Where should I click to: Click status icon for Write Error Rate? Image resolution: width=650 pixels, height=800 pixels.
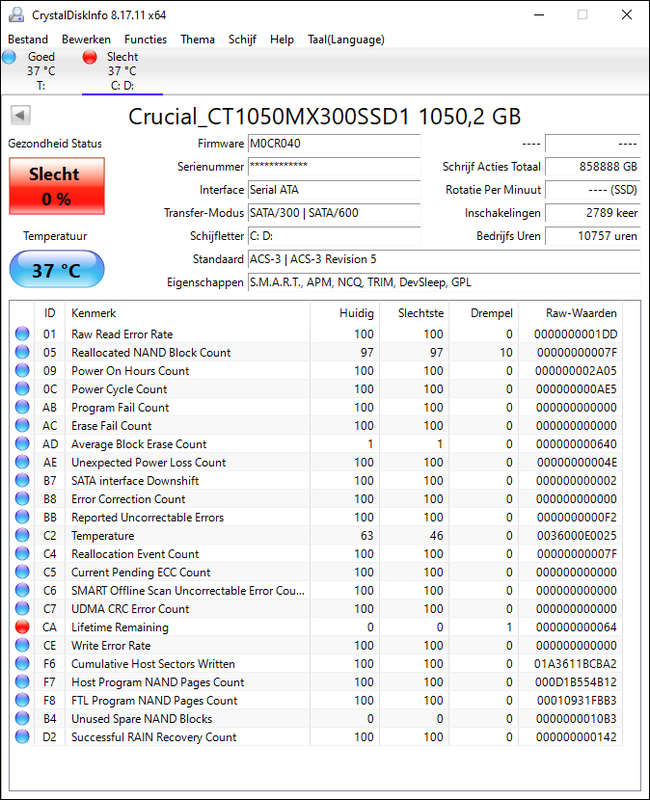pos(22,645)
